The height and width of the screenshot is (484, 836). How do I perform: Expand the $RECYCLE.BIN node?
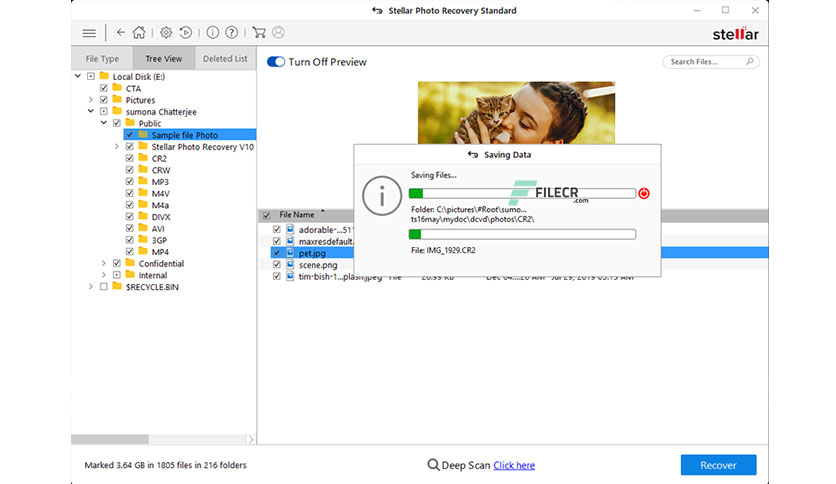pyautogui.click(x=91, y=287)
